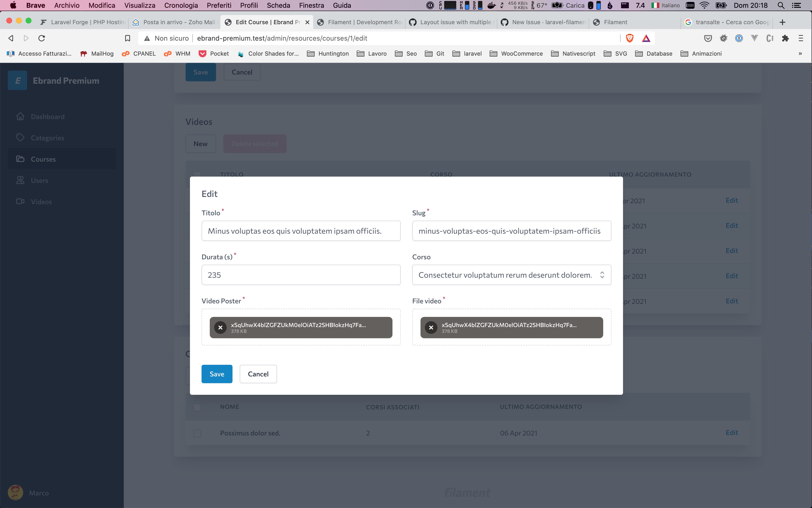Open the Docker whale menu bar icon
Image resolution: width=812 pixels, height=508 pixels.
(492, 5)
